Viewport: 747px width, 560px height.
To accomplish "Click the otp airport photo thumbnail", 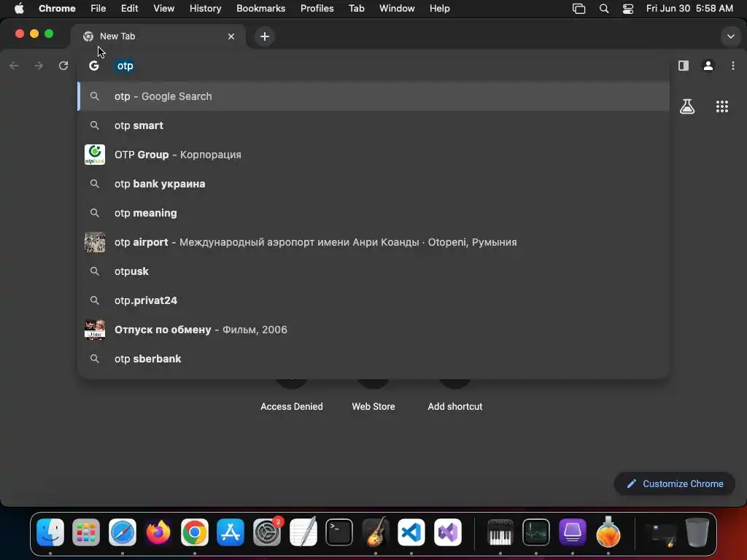I will [x=95, y=242].
